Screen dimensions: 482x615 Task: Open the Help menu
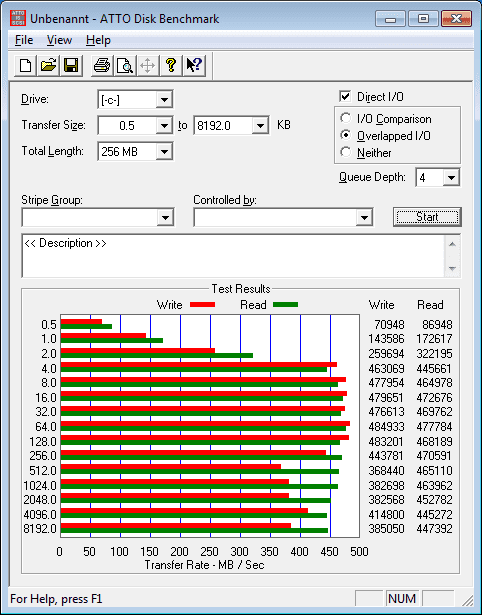coord(98,40)
